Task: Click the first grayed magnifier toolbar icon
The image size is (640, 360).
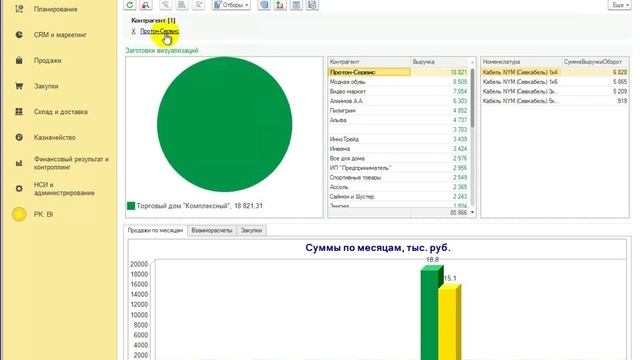Action: (165, 5)
